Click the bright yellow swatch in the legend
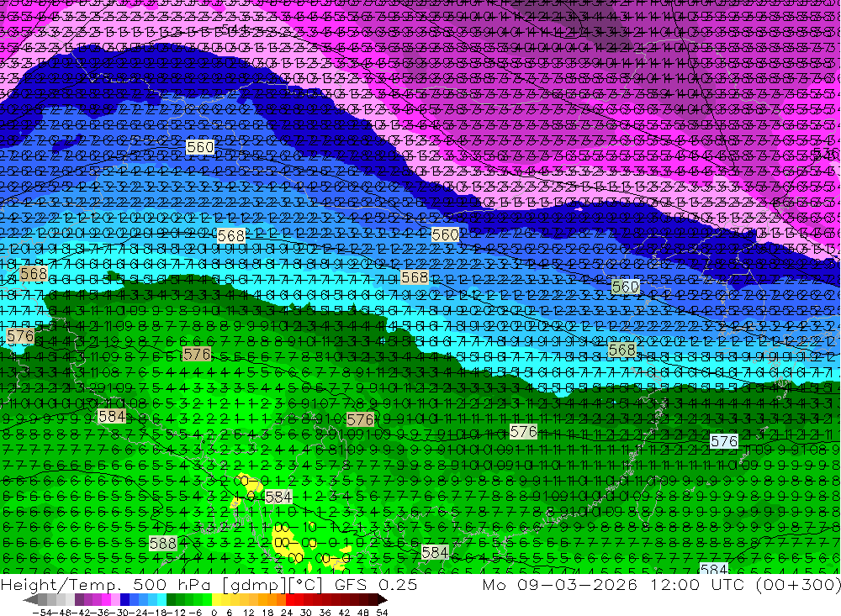Viewport: 841px width, 616px height. tap(216, 600)
